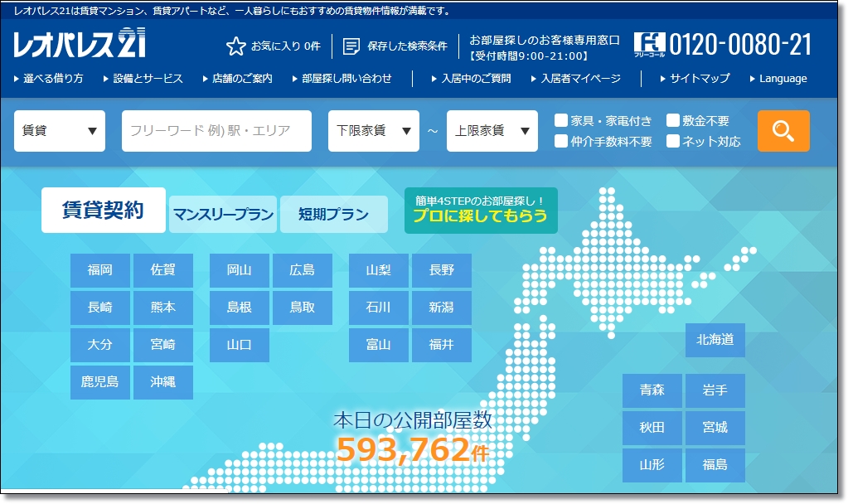Switch to 短期プラン tab
The image size is (848, 504).
coord(334,215)
